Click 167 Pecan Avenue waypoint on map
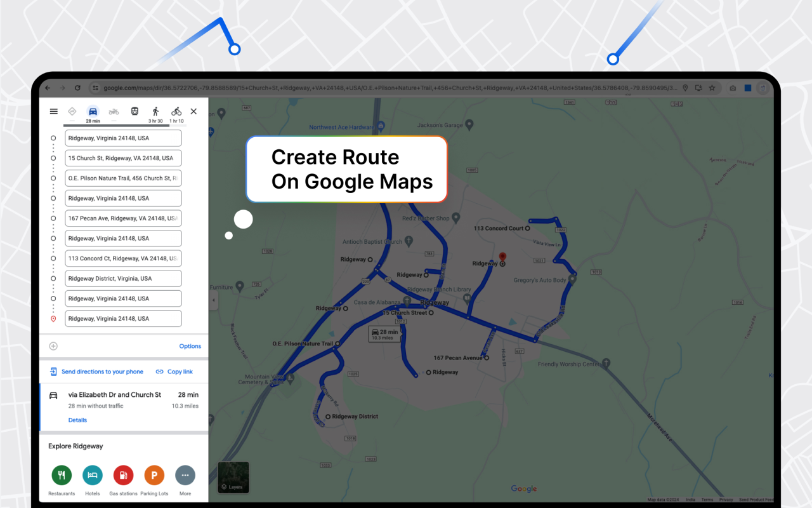Screen dimensions: 812x508 [487, 358]
